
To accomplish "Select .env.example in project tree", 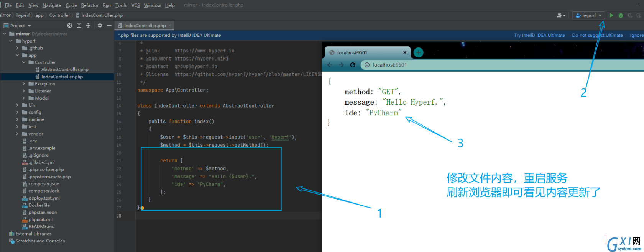I will point(42,148).
